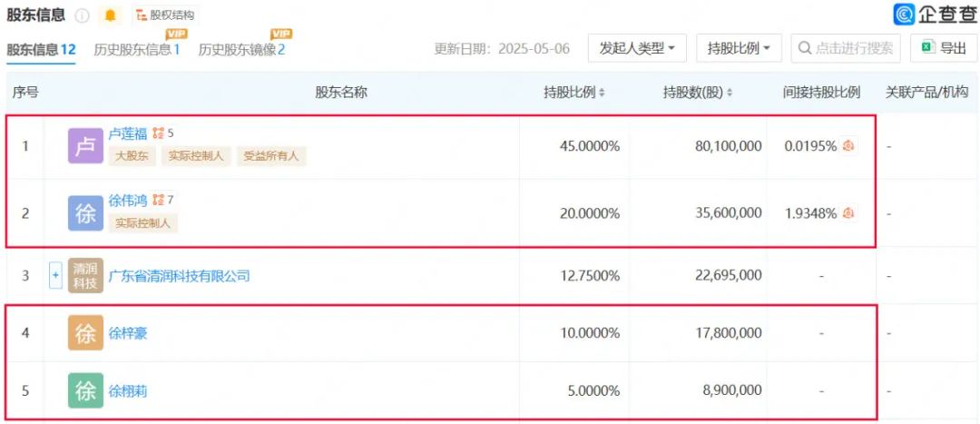Click the orange bell alert icon
Screen dimensions: 980x424
point(111,15)
